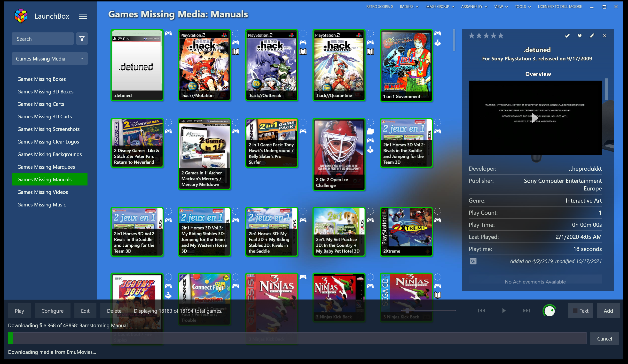Click the manual book badge beside .hack//Quarantine
The width and height of the screenshot is (628, 364).
(x=370, y=52)
